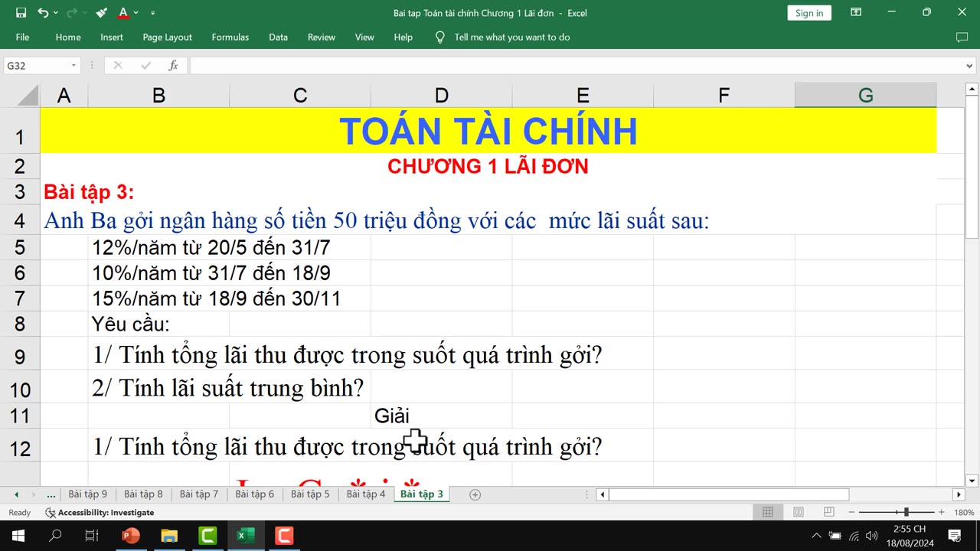The height and width of the screenshot is (551, 980).
Task: Switch to the Bài tập 8 sheet
Action: 143,494
